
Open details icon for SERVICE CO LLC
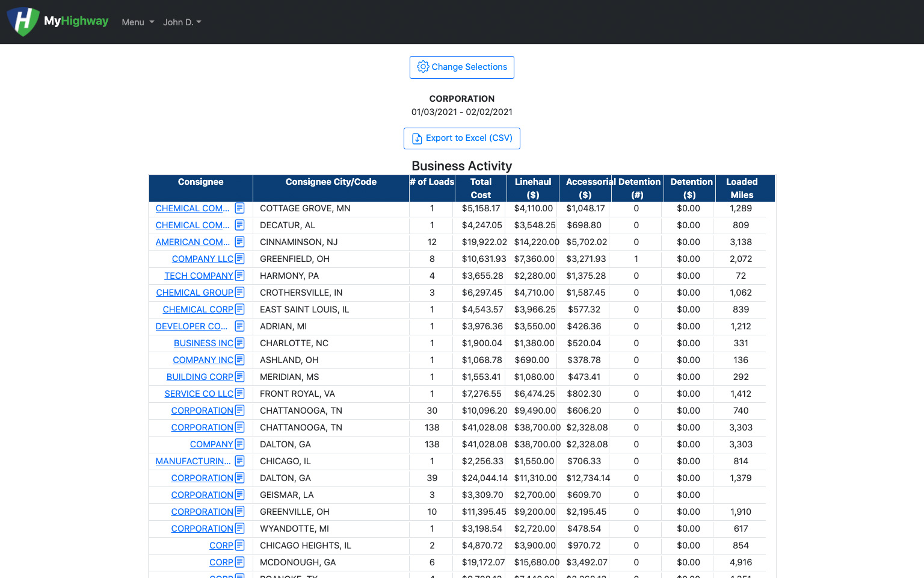[x=239, y=394]
